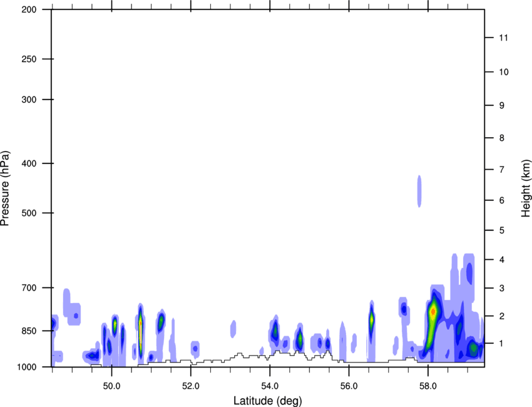The width and height of the screenshot is (532, 407).
Task: Click the 400 pressure tick label
Action: point(29,163)
